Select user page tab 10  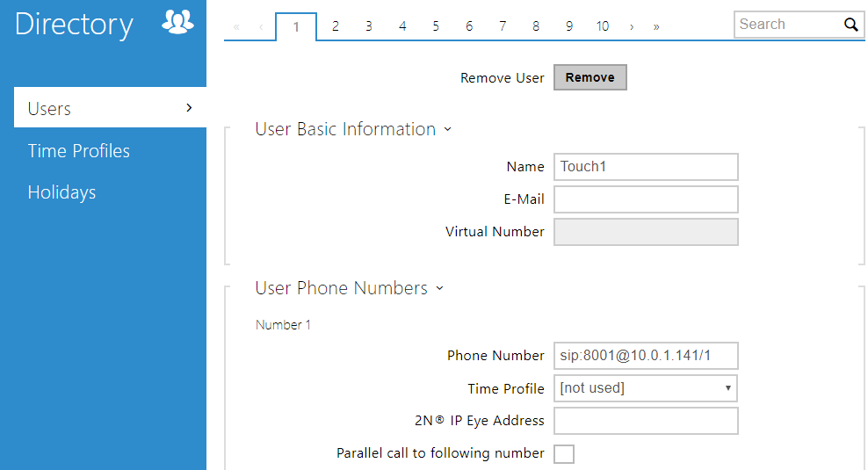point(602,26)
